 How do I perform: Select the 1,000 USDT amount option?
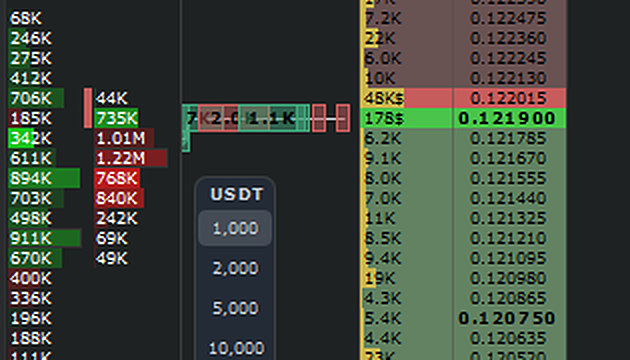235,228
